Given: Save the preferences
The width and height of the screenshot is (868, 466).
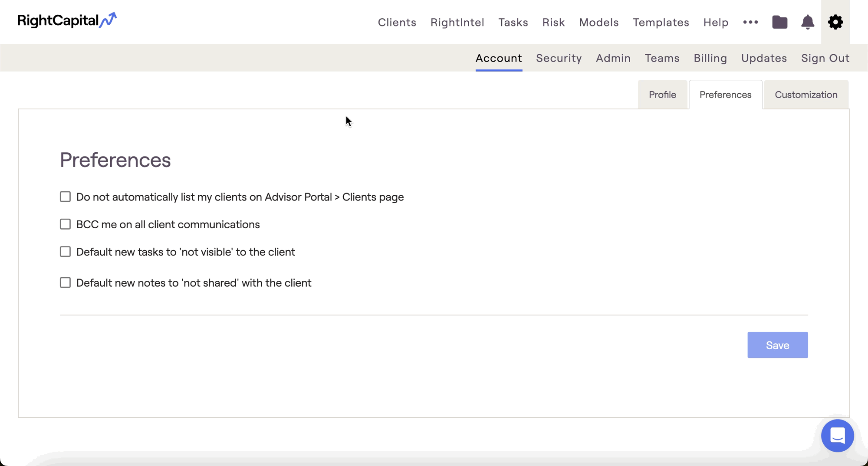Looking at the screenshot, I should (x=778, y=345).
